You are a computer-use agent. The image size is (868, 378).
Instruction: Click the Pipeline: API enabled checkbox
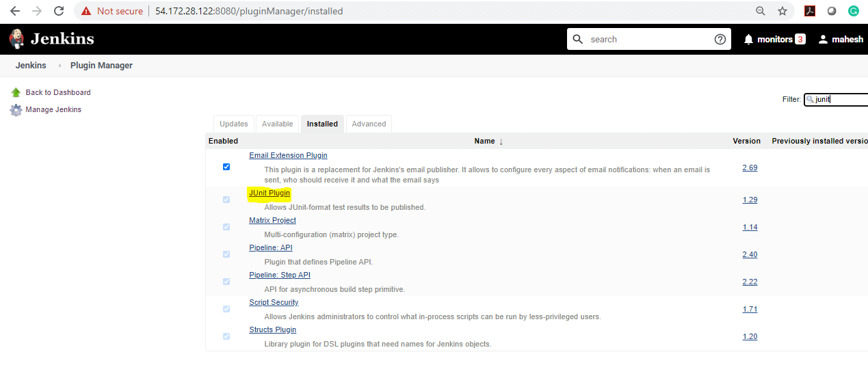pos(226,254)
